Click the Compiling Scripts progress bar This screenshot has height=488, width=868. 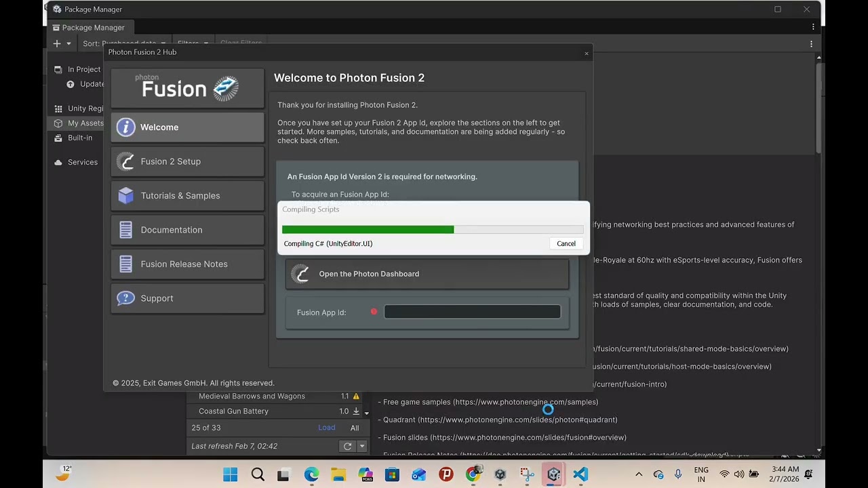(433, 230)
